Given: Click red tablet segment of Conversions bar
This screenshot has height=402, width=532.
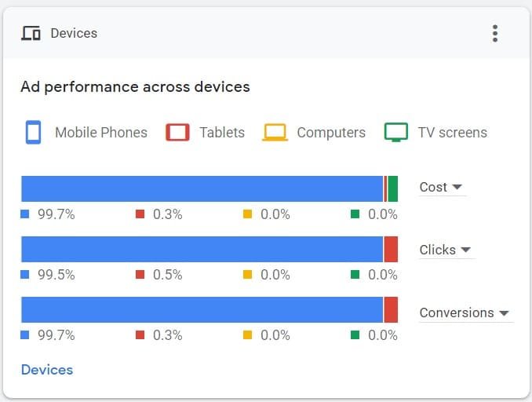Looking at the screenshot, I should (x=391, y=309).
